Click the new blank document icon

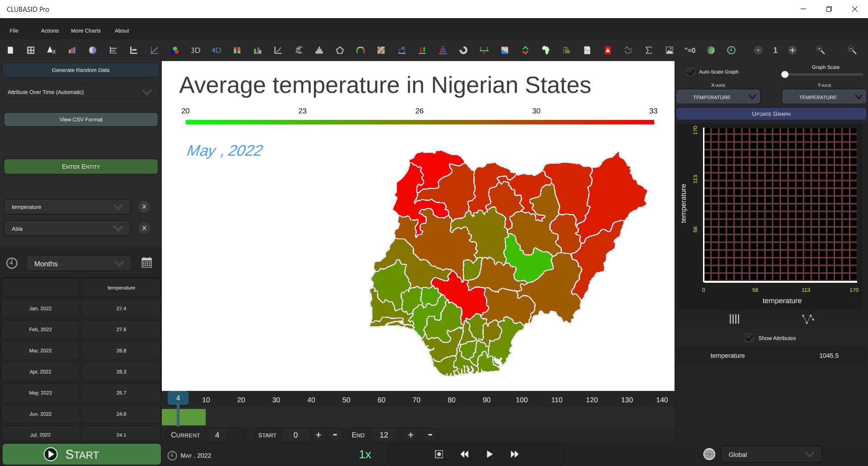tap(10, 50)
